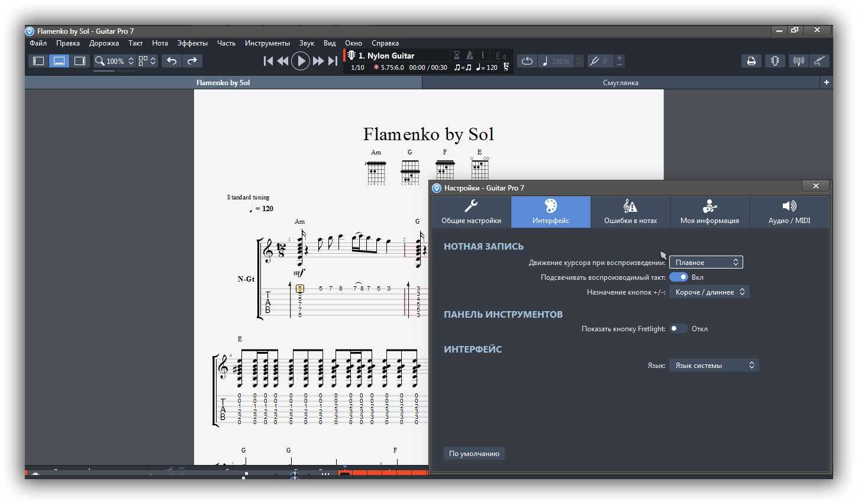This screenshot has height=504, width=858.
Task: Open the Эффекты menu
Action: click(x=192, y=43)
